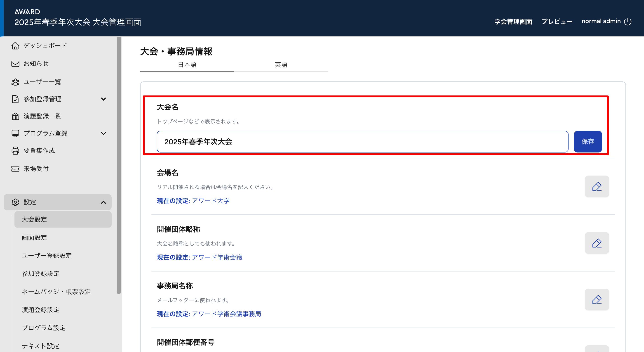This screenshot has height=352, width=644.
Task: Click the ticket icon for 来場受付
Action: (15, 169)
